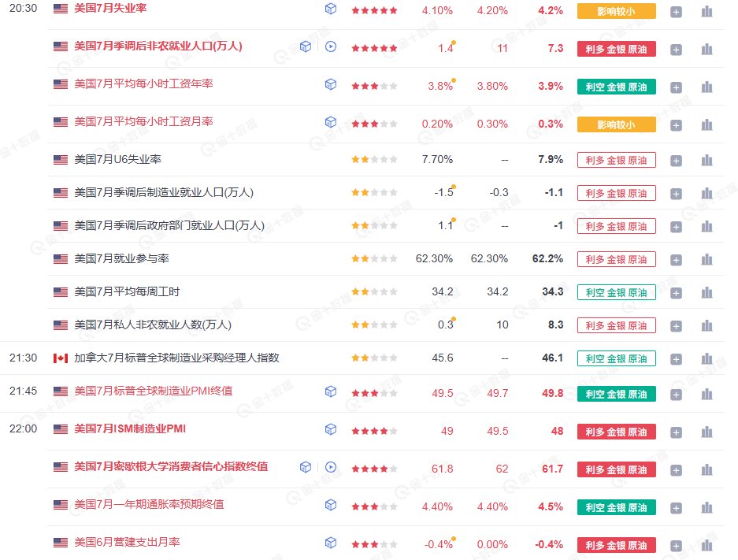Open cube icon for 美国7月ISM制造业PMI
The width and height of the screenshot is (738, 560).
pos(331,428)
